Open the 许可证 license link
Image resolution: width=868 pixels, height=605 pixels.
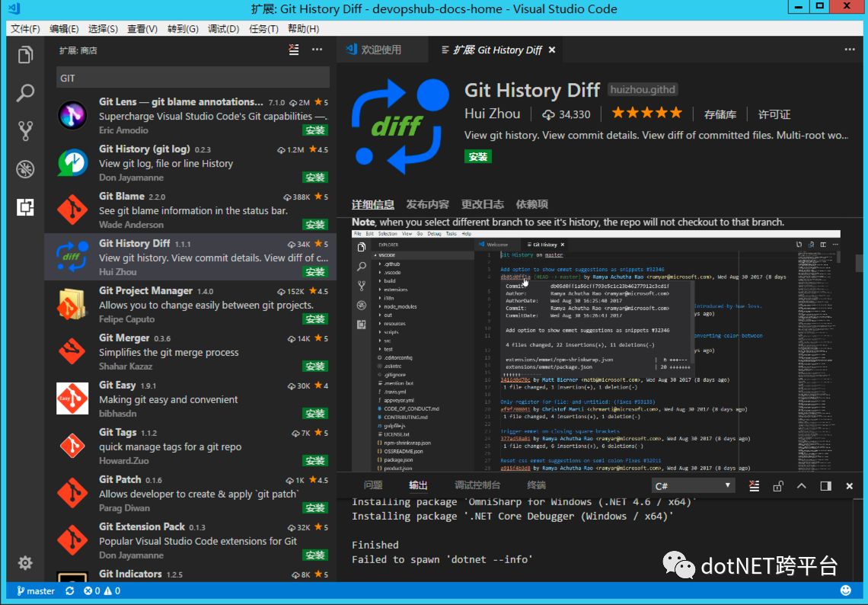tap(774, 115)
